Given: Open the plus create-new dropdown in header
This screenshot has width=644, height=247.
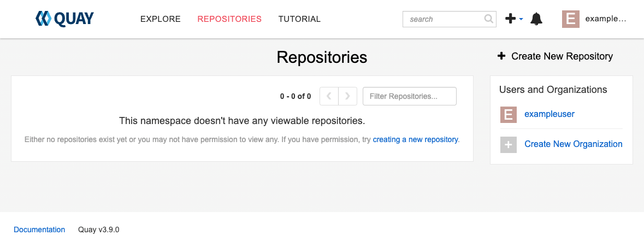Looking at the screenshot, I should pyautogui.click(x=514, y=19).
